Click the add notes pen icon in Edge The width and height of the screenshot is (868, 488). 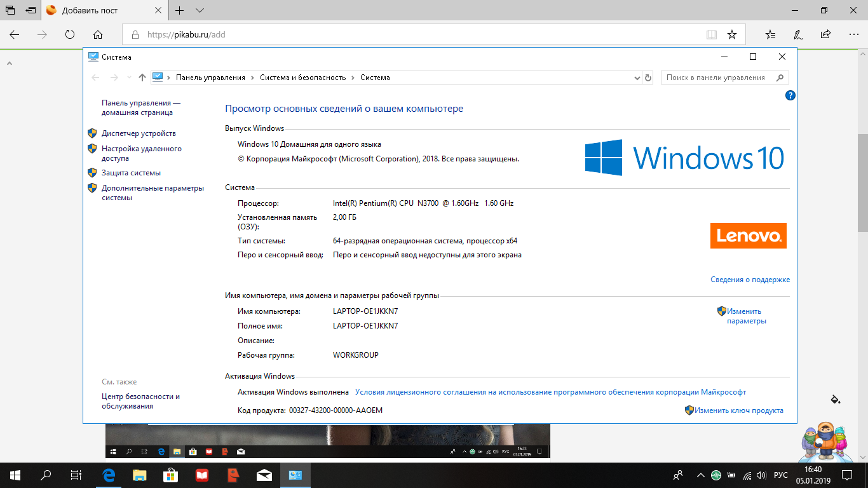(798, 34)
